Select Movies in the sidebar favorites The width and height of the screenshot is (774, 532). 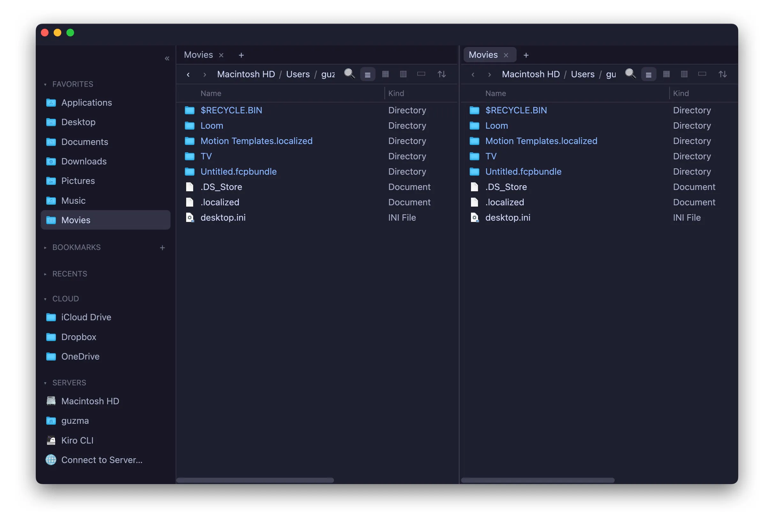pos(105,220)
